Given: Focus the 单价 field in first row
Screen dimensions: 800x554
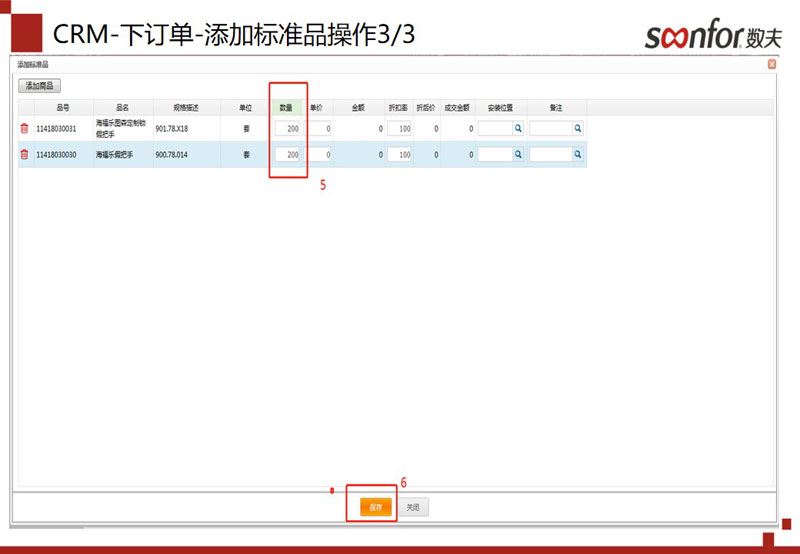Looking at the screenshot, I should coord(320,128).
